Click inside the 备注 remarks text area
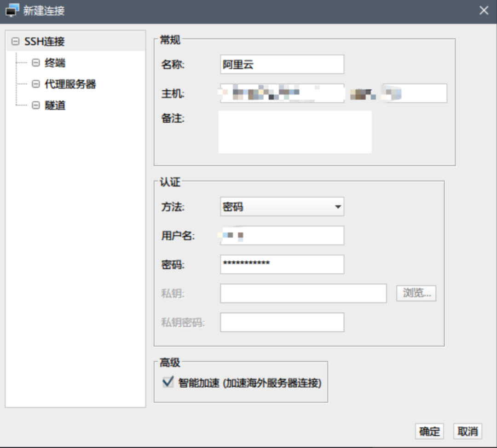This screenshot has width=497, height=448. (x=294, y=131)
